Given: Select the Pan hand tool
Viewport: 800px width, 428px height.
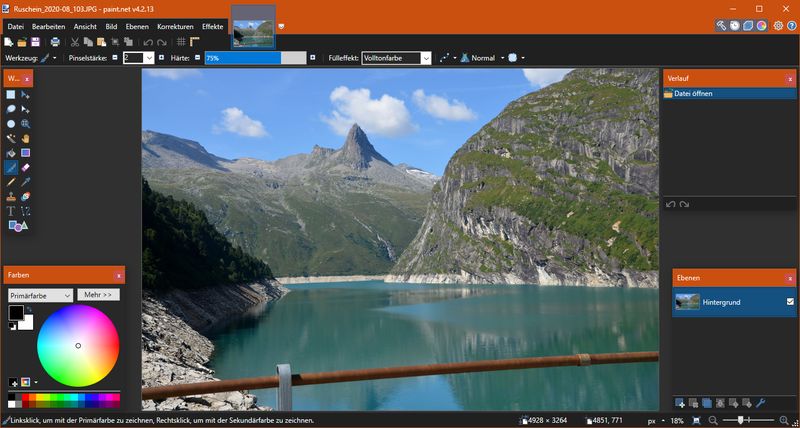Looking at the screenshot, I should click(x=26, y=138).
